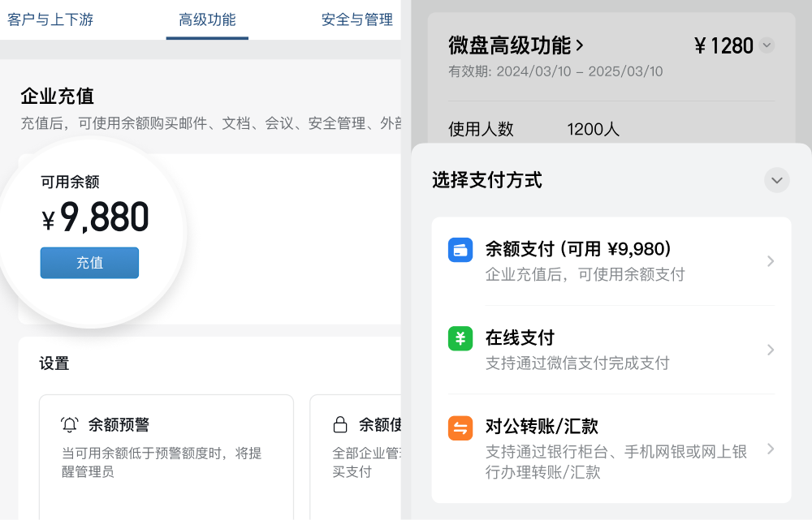Switch to the 高级功能 tab
This screenshot has height=520, width=812.
click(207, 19)
